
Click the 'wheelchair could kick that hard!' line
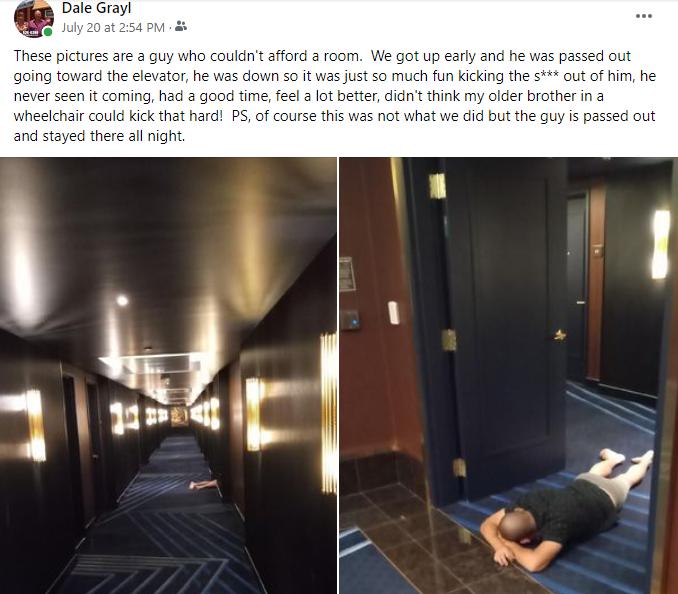pos(118,116)
